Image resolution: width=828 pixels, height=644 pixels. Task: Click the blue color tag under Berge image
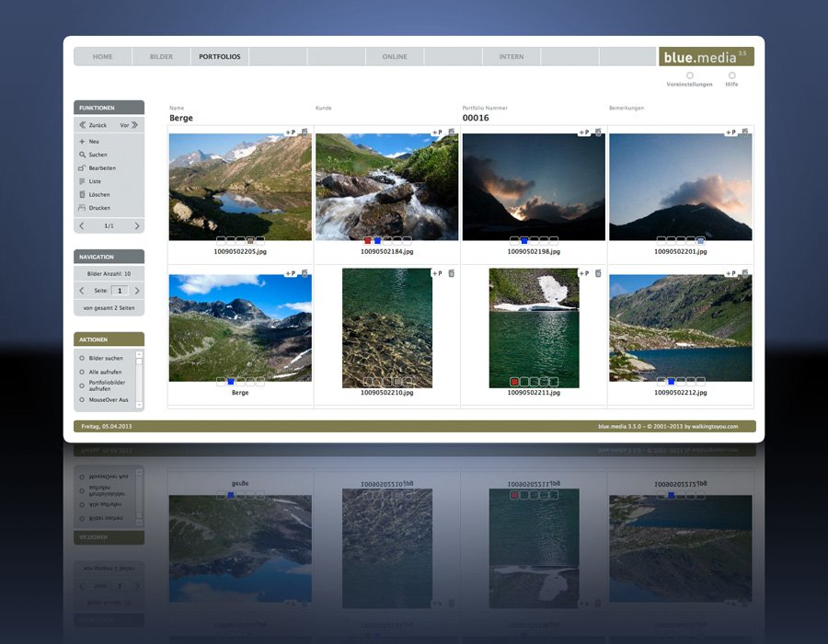(231, 382)
